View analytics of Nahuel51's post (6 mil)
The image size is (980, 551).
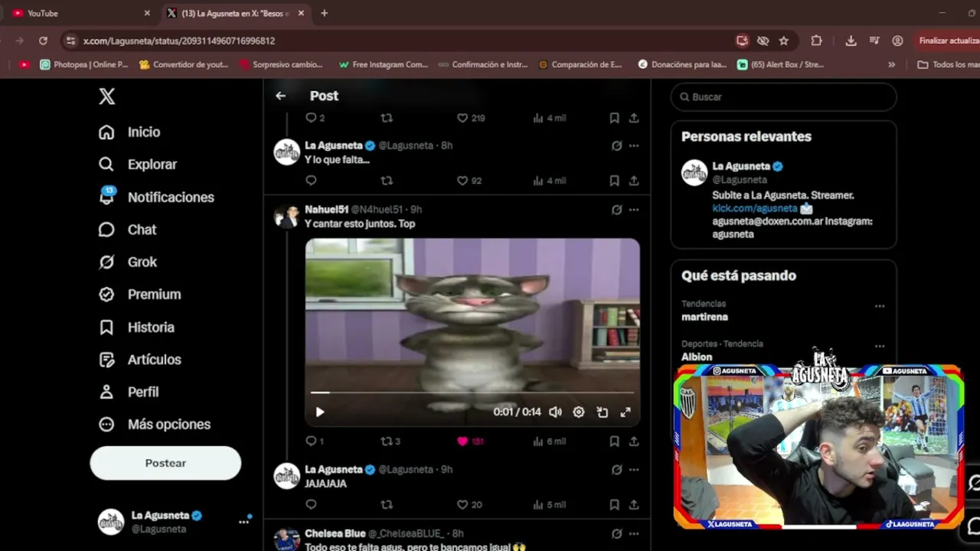(x=549, y=442)
